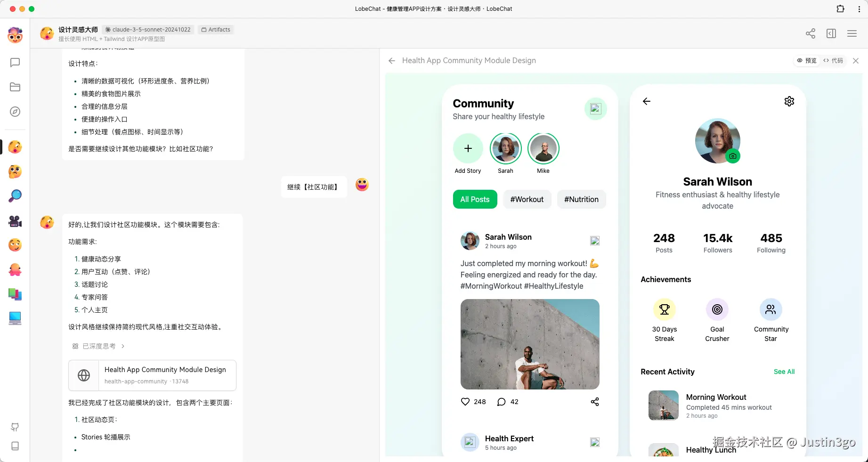The width and height of the screenshot is (868, 462).
Task: Open comments with the speech bubble icon
Action: coord(502,402)
